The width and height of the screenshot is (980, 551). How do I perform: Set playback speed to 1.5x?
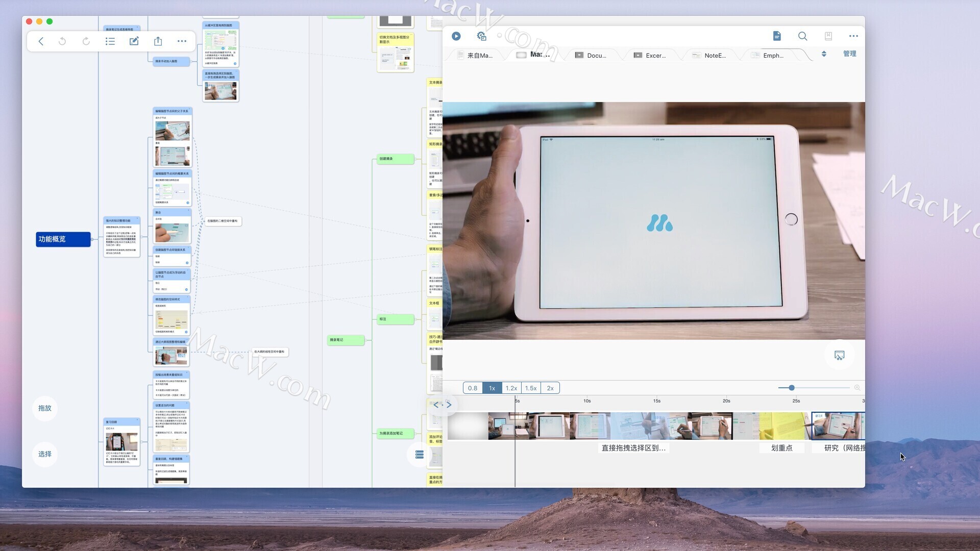531,388
